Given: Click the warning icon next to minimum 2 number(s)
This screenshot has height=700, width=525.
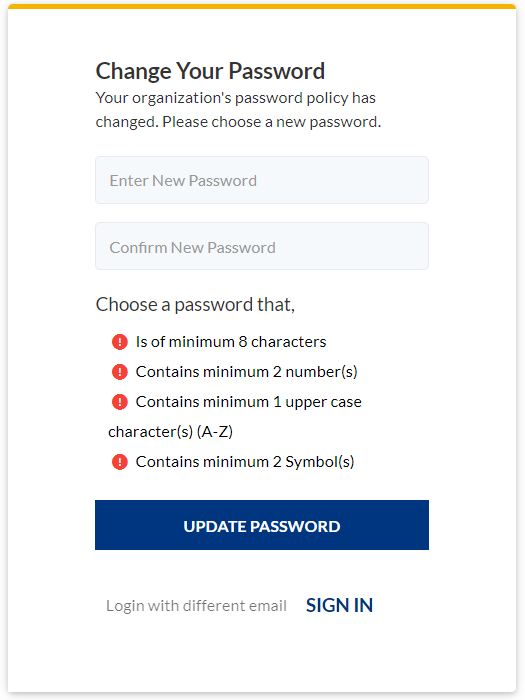Looking at the screenshot, I should 120,372.
